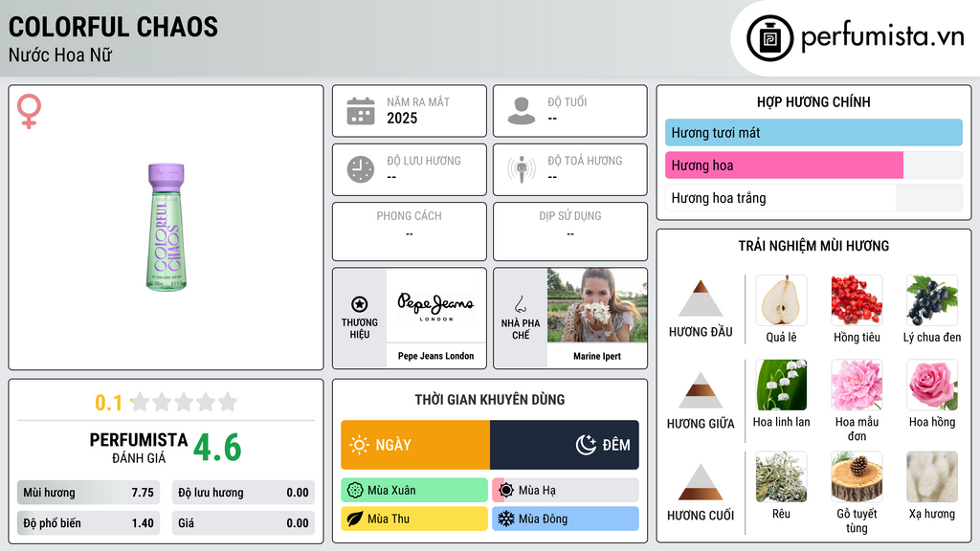Click the Pepe Jeans London logo image
Viewport: 980px width, 551px height.
click(435, 305)
